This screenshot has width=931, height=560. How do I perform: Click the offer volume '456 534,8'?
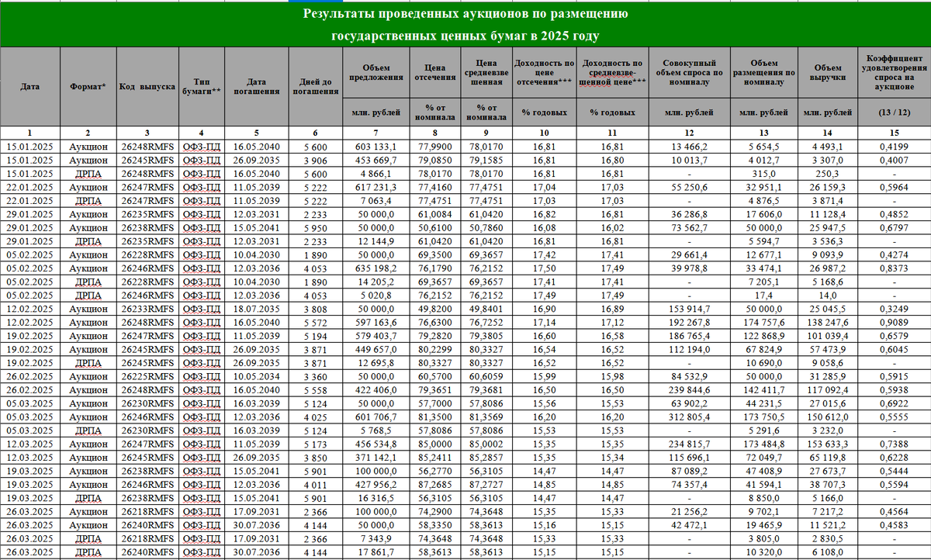pos(376,444)
